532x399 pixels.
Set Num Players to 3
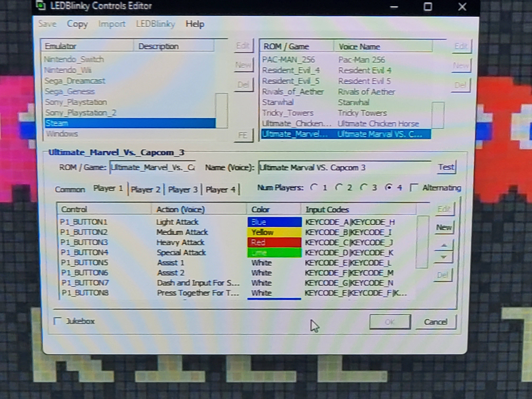point(369,187)
